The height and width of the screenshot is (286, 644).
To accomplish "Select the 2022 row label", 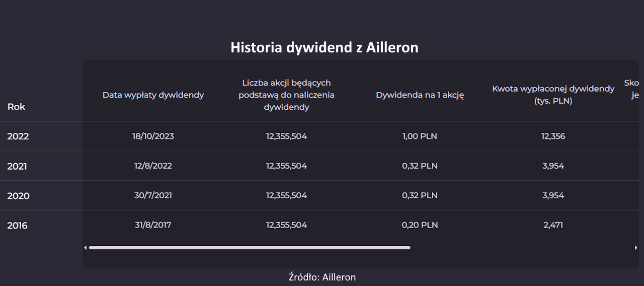I will tap(18, 136).
